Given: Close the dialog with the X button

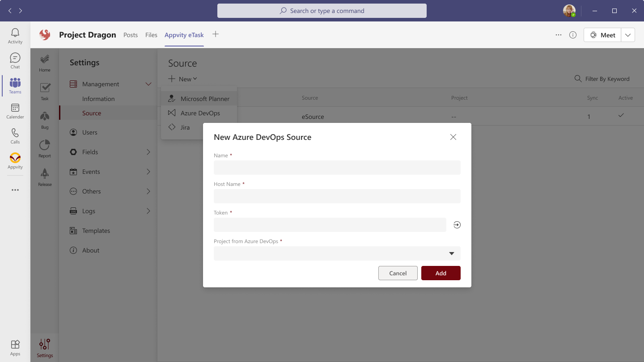Looking at the screenshot, I should click(453, 137).
